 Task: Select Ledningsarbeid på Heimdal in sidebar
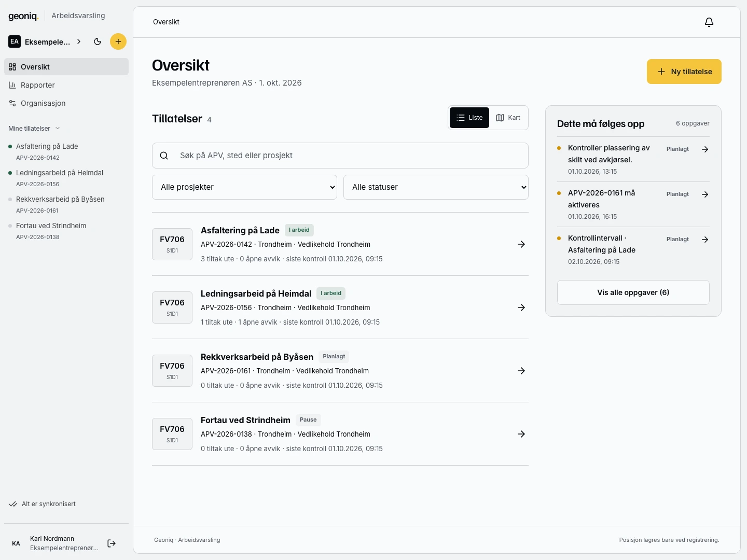click(66, 178)
